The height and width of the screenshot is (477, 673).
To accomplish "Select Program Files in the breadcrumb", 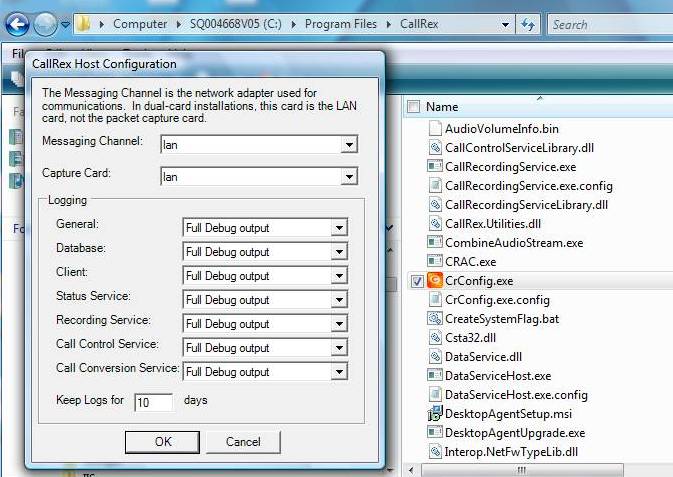I will click(x=341, y=24).
